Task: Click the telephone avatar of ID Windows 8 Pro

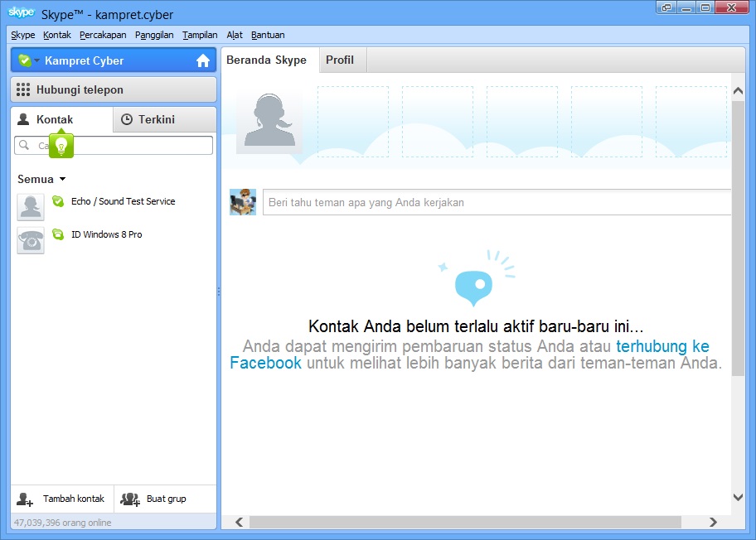Action: point(31,240)
